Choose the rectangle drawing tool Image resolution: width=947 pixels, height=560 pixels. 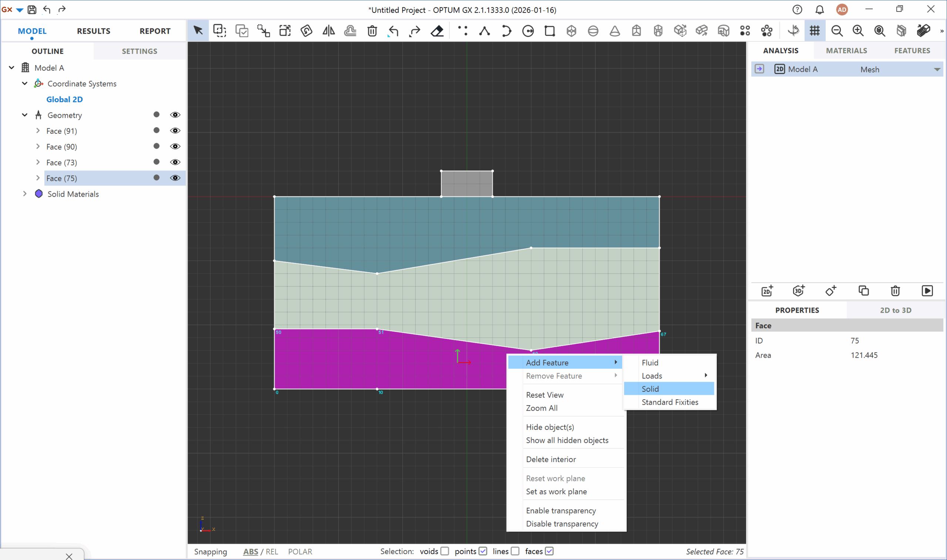(x=550, y=31)
